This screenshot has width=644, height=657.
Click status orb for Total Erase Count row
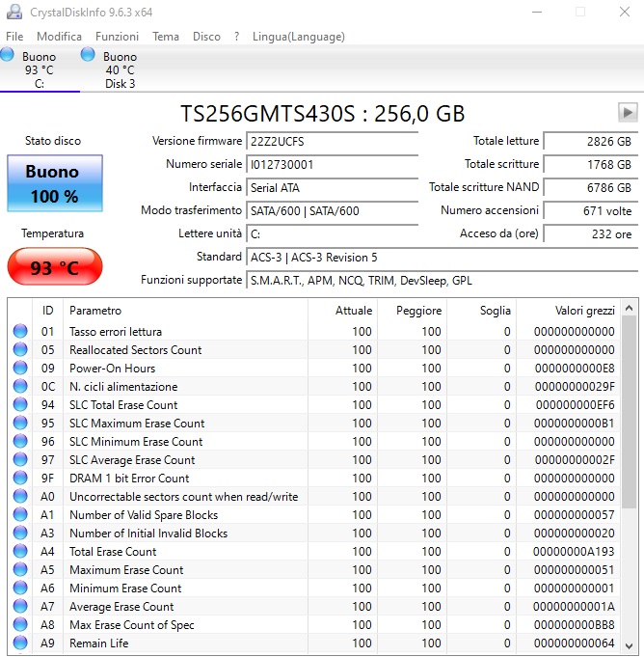(x=20, y=551)
